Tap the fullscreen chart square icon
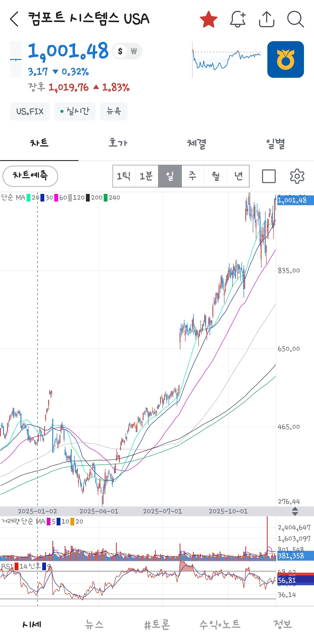This screenshot has height=644, width=314. 269,176
